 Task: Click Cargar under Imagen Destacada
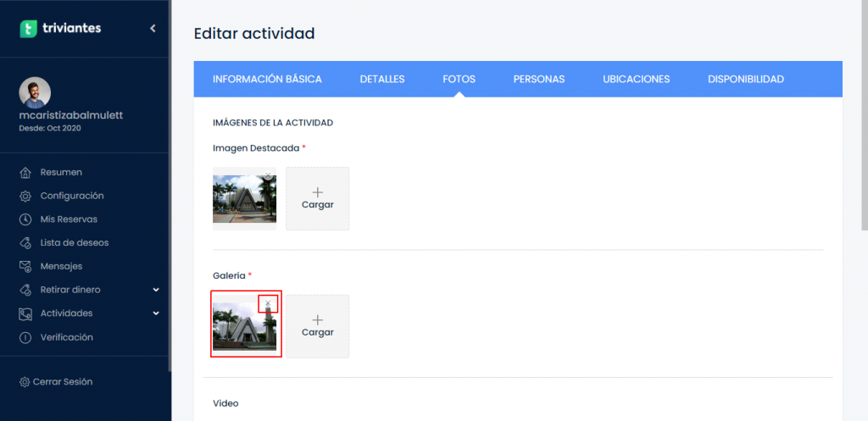pyautogui.click(x=318, y=198)
